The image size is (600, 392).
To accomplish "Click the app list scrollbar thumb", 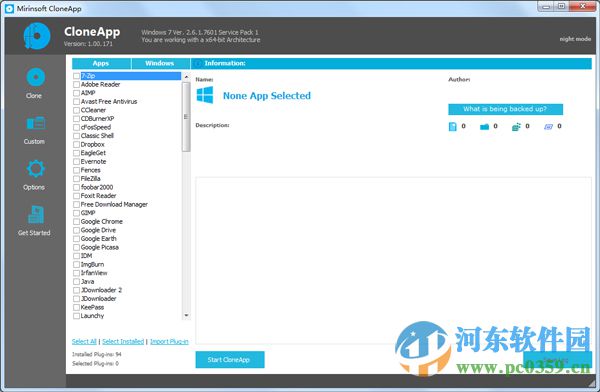I will pyautogui.click(x=186, y=117).
